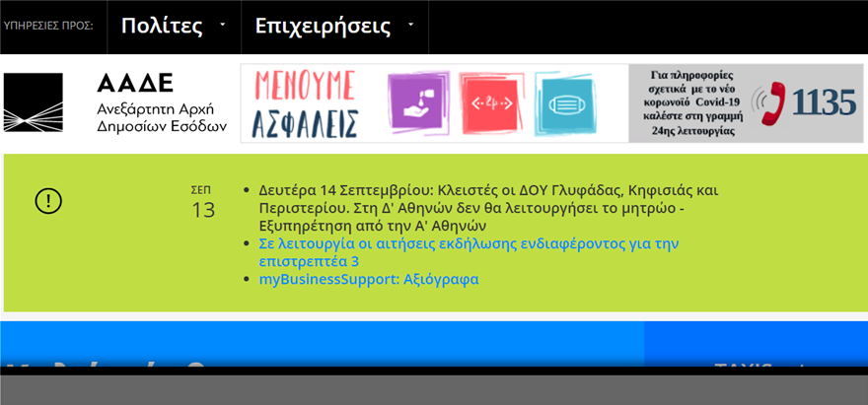Click the purple hand-washing icon
The height and width of the screenshot is (405, 868).
[x=418, y=102]
